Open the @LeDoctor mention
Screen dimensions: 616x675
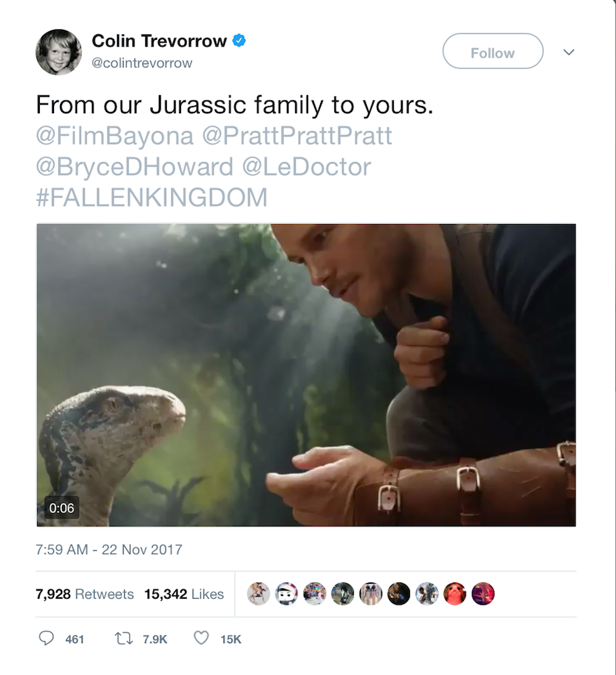tap(306, 167)
